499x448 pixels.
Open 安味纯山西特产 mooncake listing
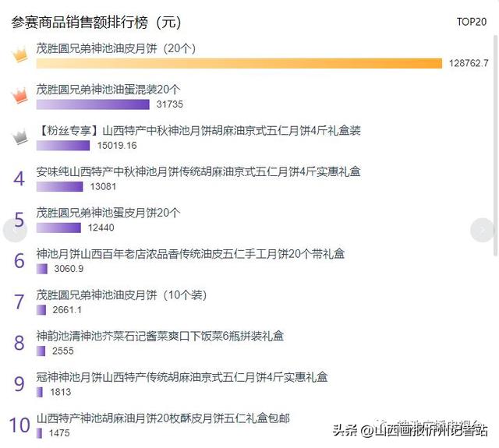click(x=198, y=171)
